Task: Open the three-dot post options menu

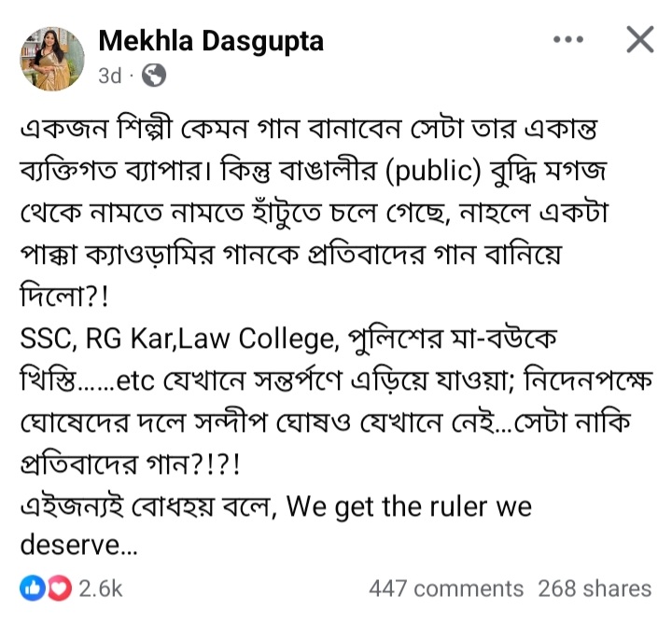Action: [568, 40]
